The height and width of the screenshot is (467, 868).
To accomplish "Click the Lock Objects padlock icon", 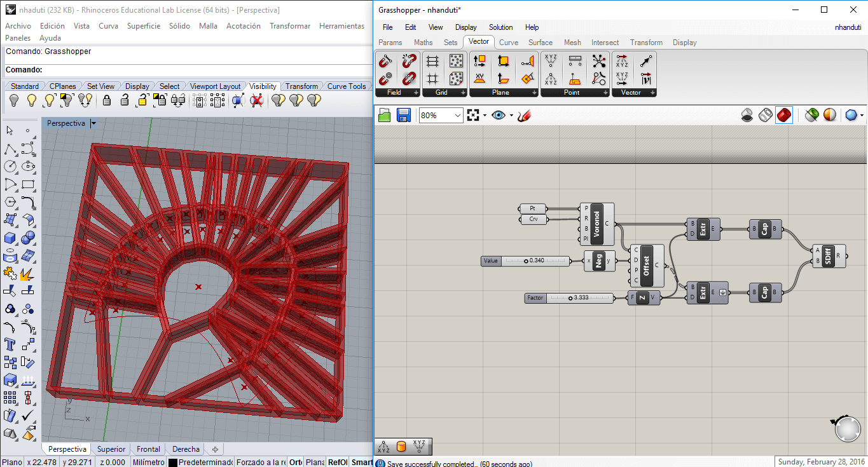I will [x=107, y=100].
